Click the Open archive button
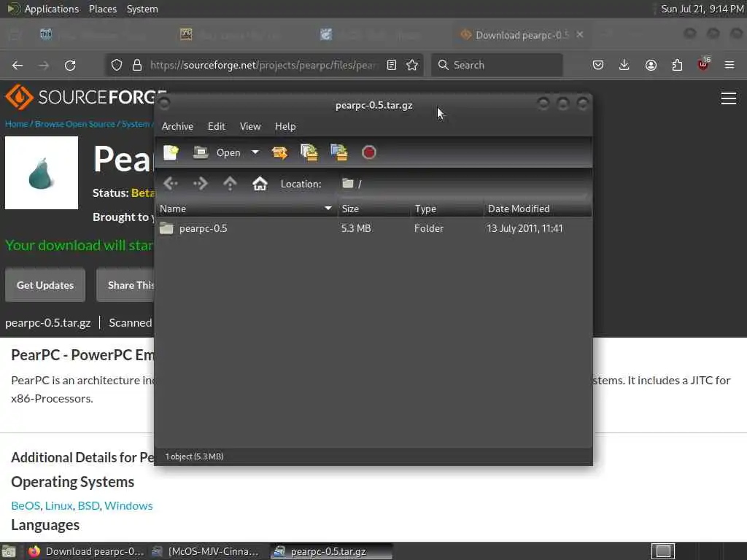Screen dimensions: 747x560 pyautogui.click(x=217, y=152)
